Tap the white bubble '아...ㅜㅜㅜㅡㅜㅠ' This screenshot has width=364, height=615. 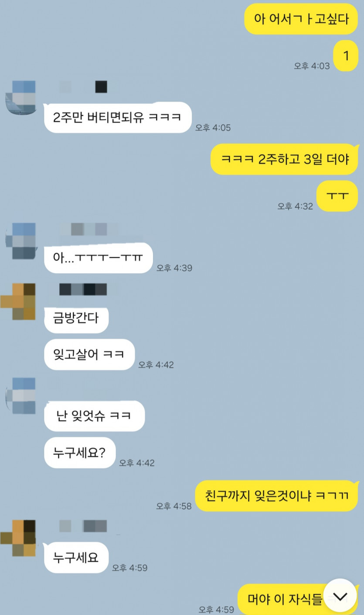pos(99,258)
